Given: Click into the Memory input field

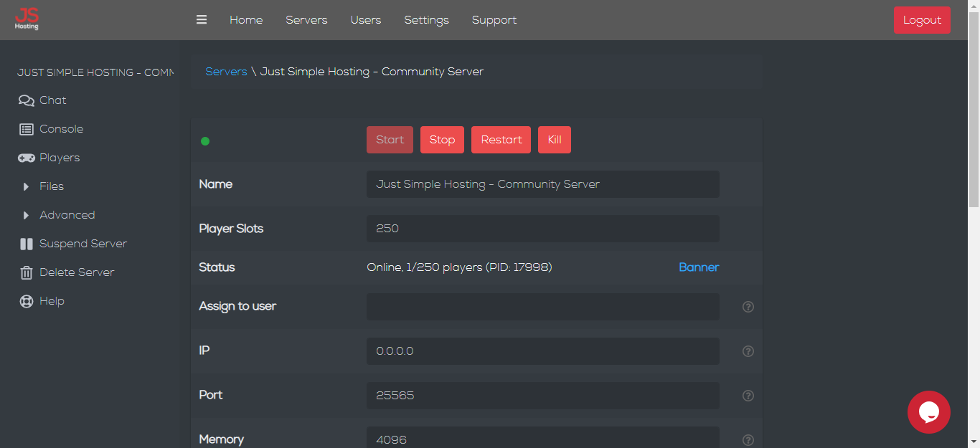Looking at the screenshot, I should tap(543, 437).
